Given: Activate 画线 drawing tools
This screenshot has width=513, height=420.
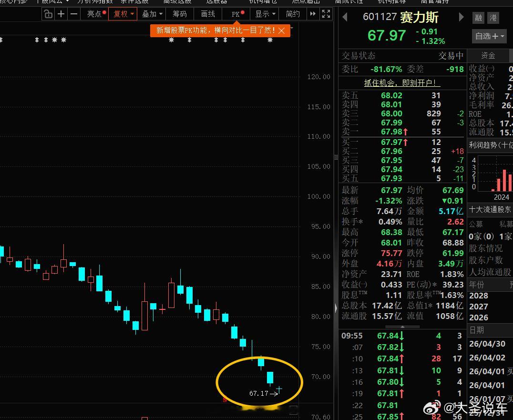Looking at the screenshot, I should pos(208,14).
